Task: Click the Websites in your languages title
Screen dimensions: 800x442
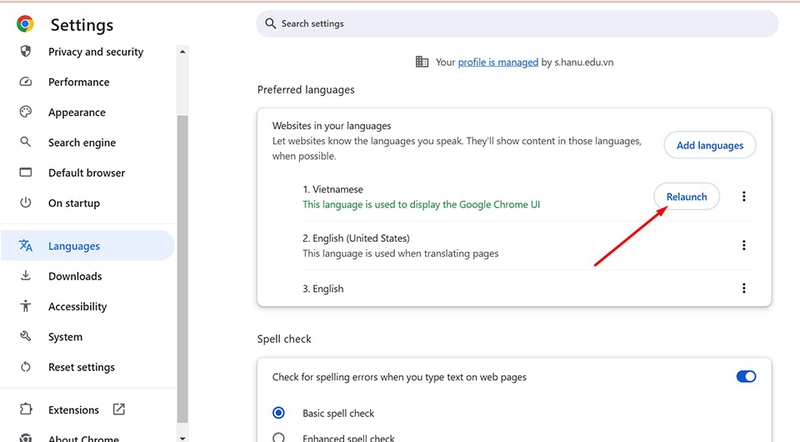Action: click(x=332, y=126)
